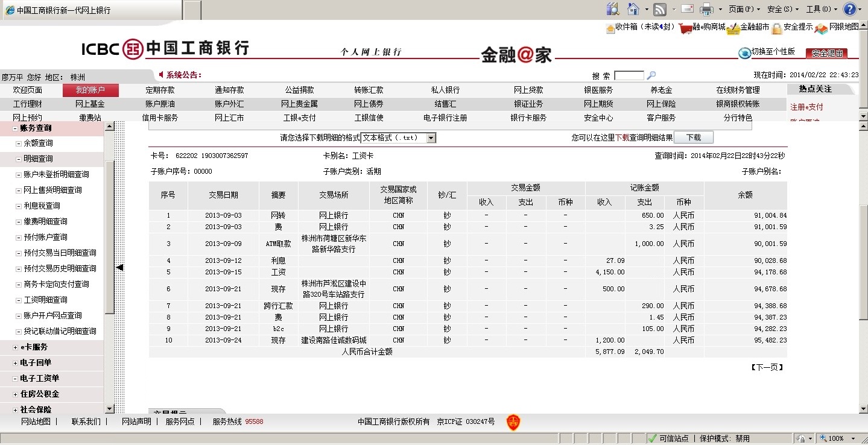Select the 转账汇款 menu item

[x=369, y=90]
